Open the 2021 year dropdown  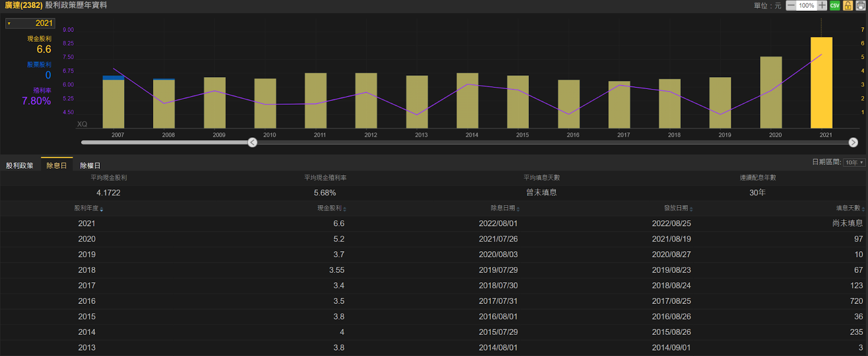coord(30,23)
